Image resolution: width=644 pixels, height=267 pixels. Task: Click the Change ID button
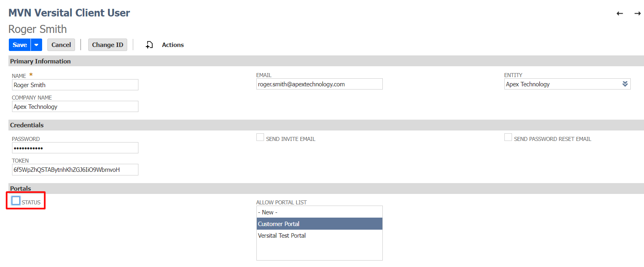[x=108, y=45]
